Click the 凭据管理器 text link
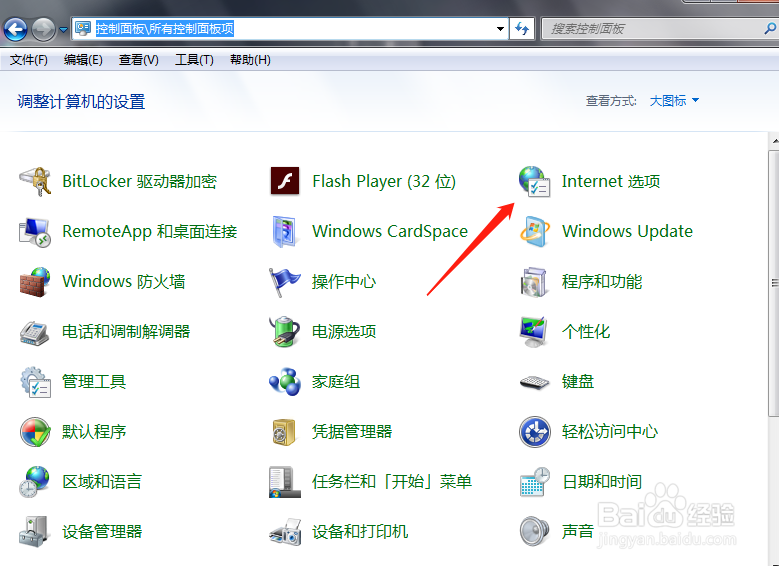The width and height of the screenshot is (779, 566). pyautogui.click(x=352, y=431)
